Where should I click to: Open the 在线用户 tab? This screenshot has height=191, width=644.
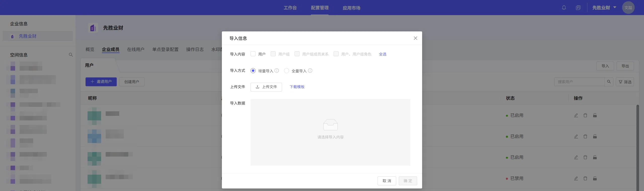(x=136, y=49)
